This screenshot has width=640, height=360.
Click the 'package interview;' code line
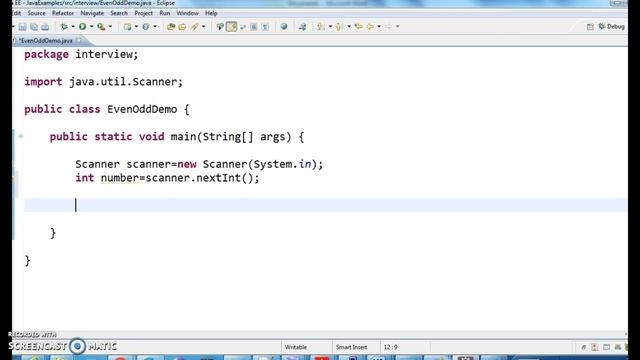point(81,54)
